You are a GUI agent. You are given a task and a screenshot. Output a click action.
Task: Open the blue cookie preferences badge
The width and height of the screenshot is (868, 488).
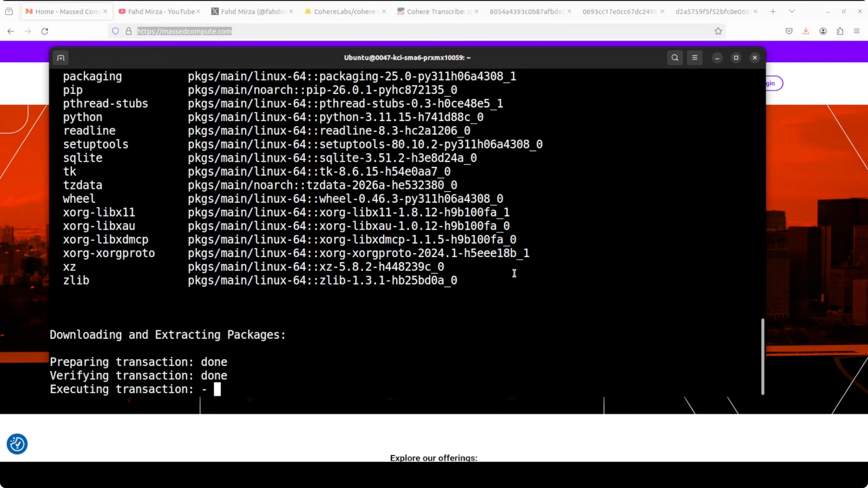pyautogui.click(x=17, y=444)
